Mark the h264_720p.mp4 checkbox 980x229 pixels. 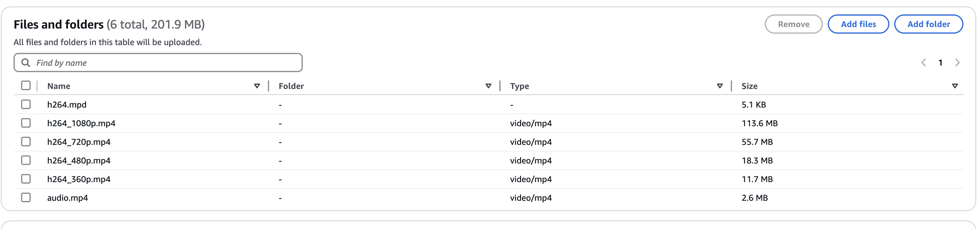coord(26,142)
